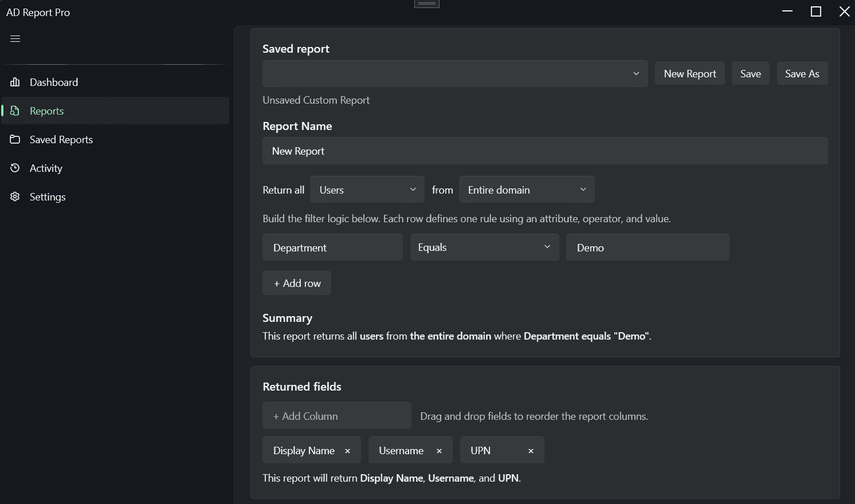
Task: Click the Dashboard chart icon
Action: click(15, 82)
